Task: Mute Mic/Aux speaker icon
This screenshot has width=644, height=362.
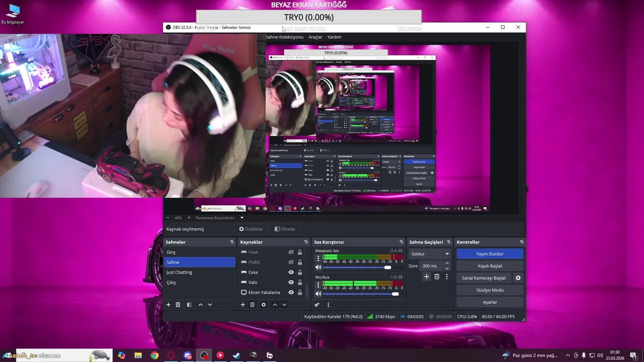Action: (x=318, y=294)
